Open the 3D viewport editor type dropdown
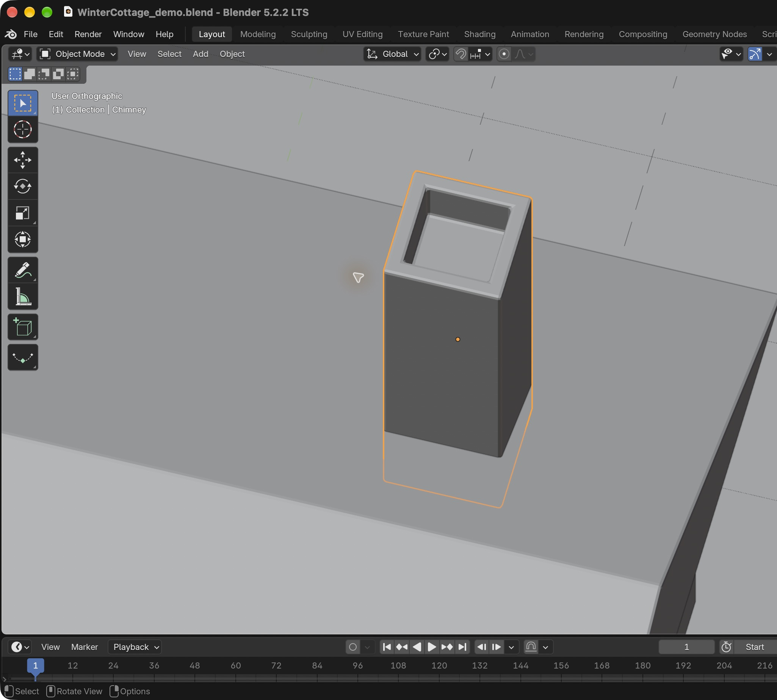The width and height of the screenshot is (777, 700). click(x=20, y=54)
